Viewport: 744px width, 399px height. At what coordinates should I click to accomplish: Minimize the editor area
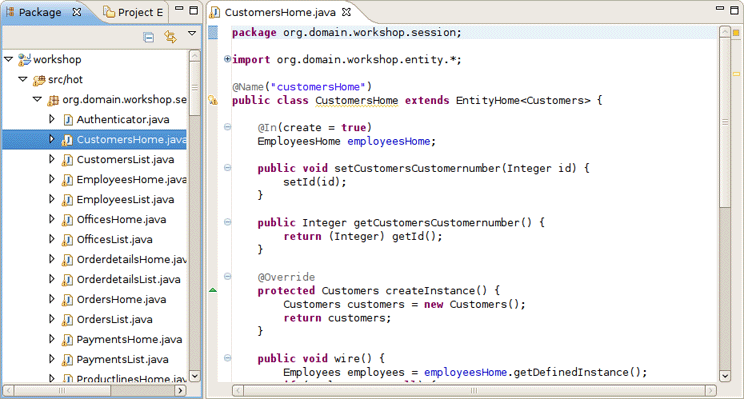720,8
